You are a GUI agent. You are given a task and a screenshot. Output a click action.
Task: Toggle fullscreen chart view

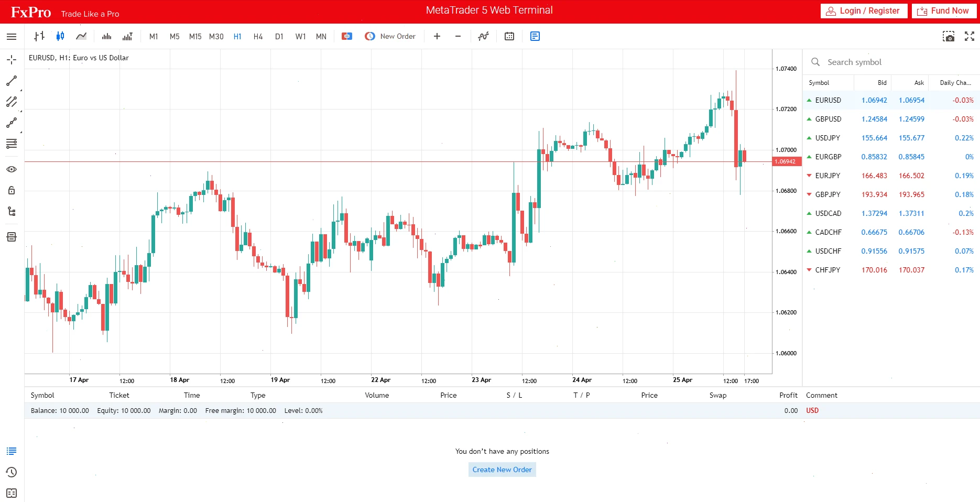(x=969, y=36)
